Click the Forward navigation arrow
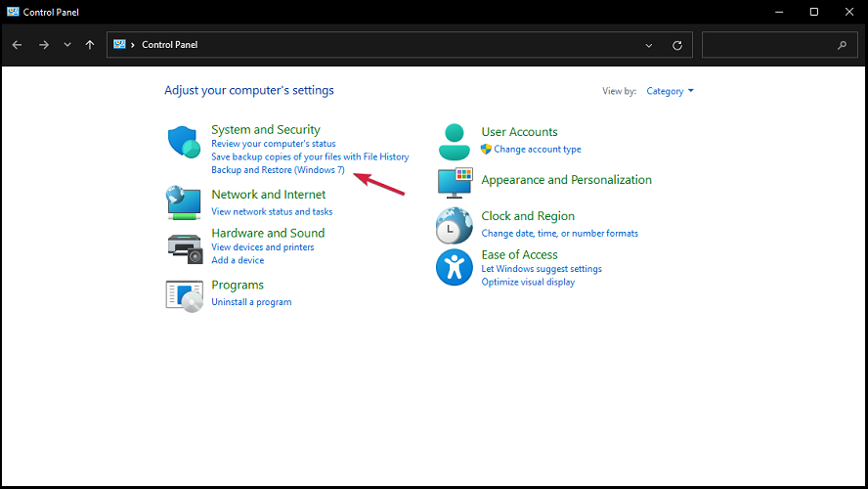868x489 pixels. (44, 45)
